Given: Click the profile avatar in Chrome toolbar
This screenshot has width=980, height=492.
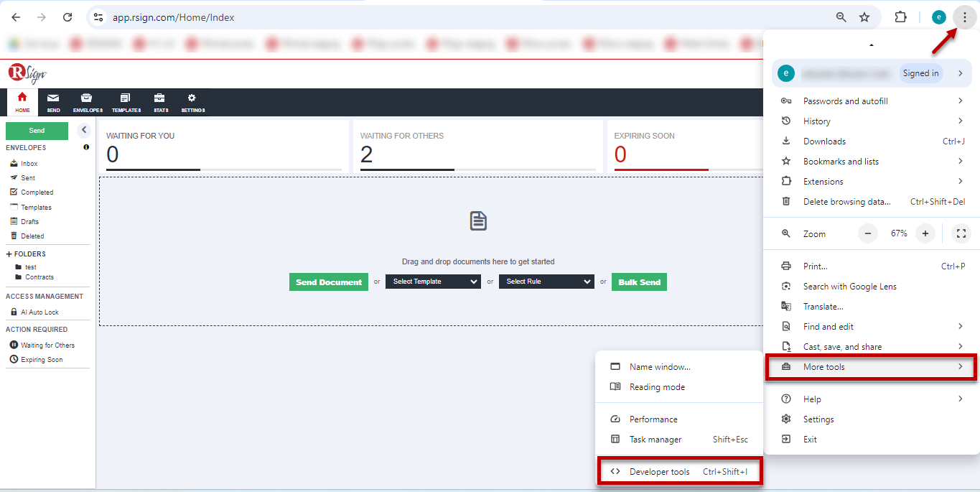Looking at the screenshot, I should [939, 17].
